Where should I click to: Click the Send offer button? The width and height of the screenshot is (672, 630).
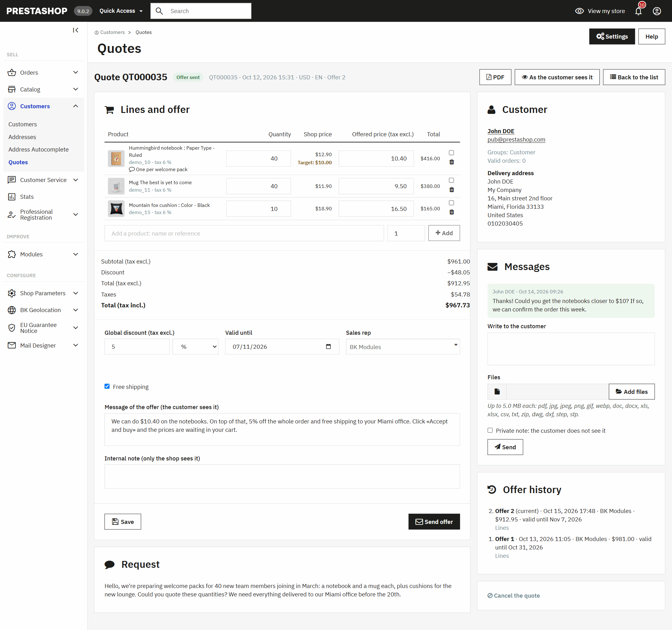(x=434, y=521)
